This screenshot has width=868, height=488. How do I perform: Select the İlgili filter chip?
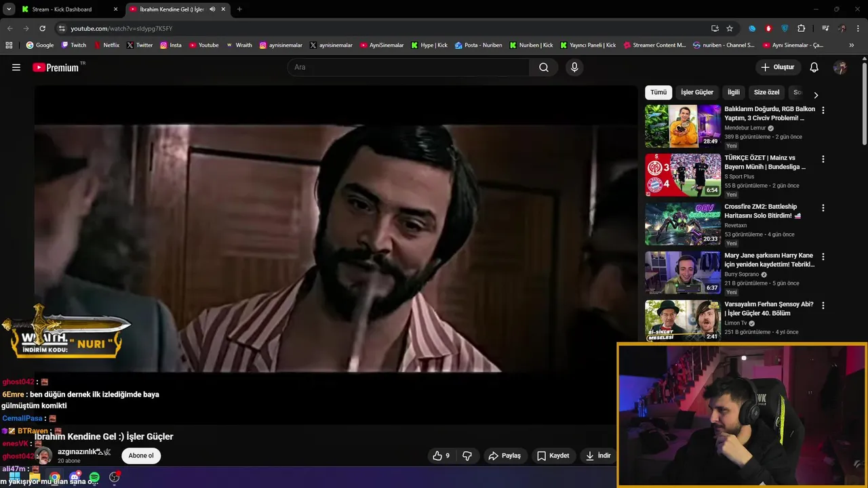tap(734, 92)
